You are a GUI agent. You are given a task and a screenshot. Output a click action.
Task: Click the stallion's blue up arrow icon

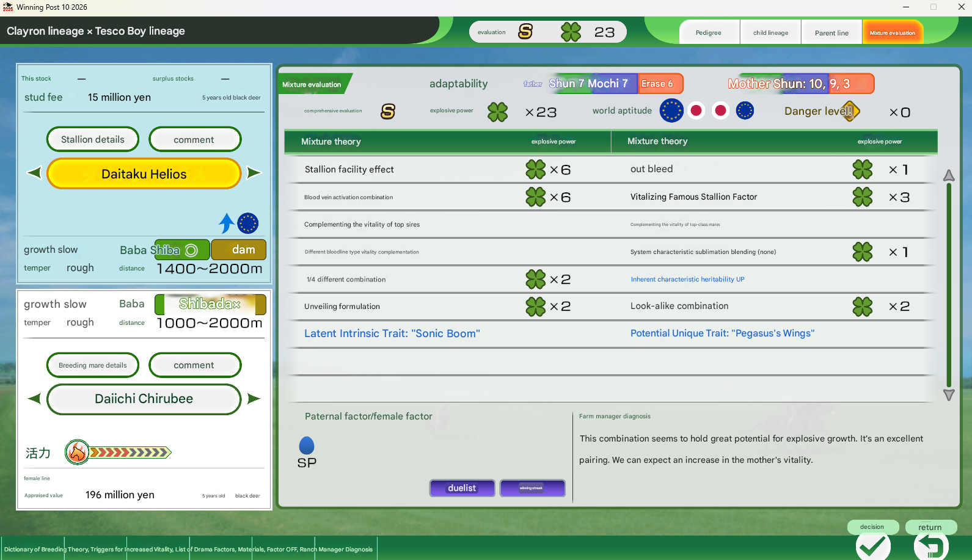click(227, 223)
